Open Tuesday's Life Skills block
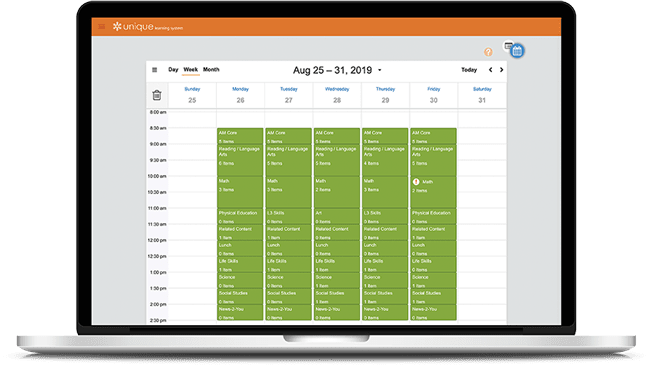Viewport: 651px width, 365px height. coord(288,265)
